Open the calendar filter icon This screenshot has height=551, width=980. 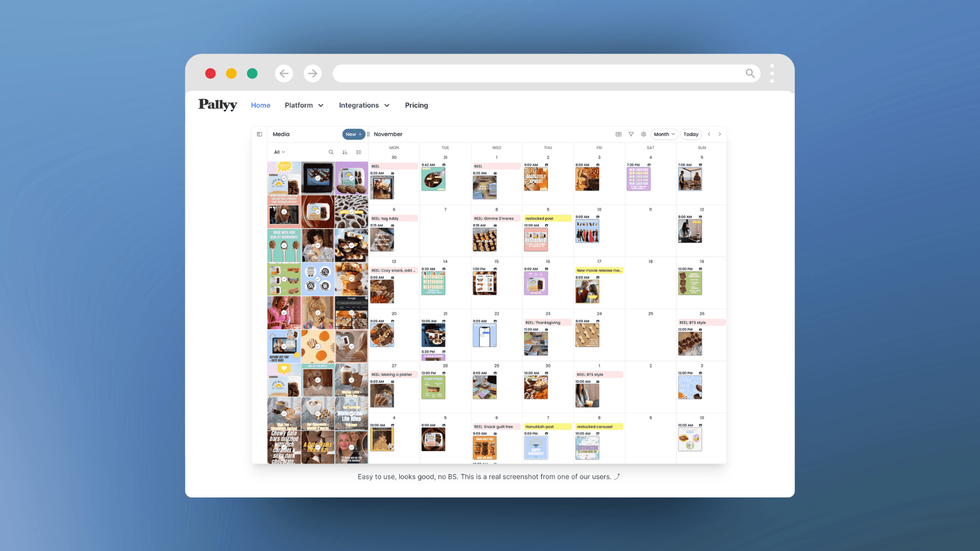tap(631, 134)
